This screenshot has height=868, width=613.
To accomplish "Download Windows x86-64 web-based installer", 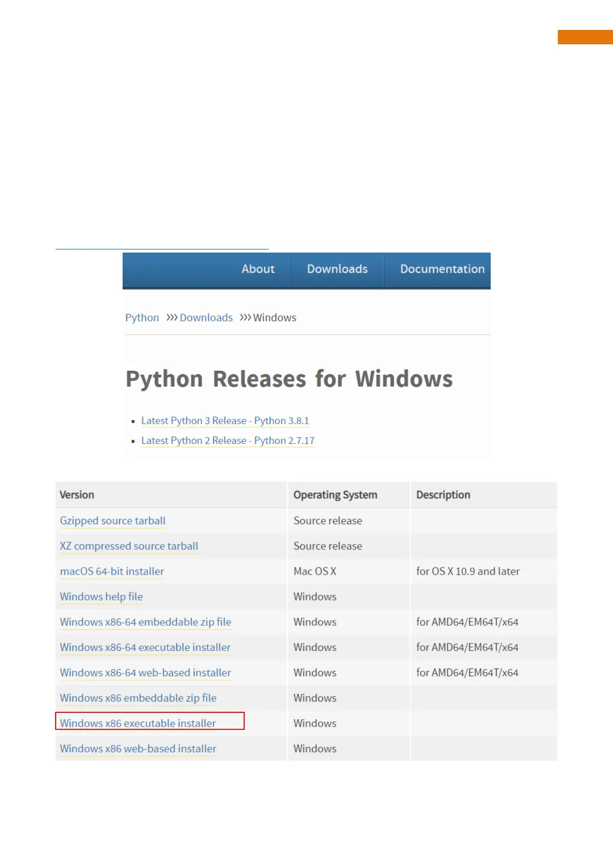I will pyautogui.click(x=146, y=673).
